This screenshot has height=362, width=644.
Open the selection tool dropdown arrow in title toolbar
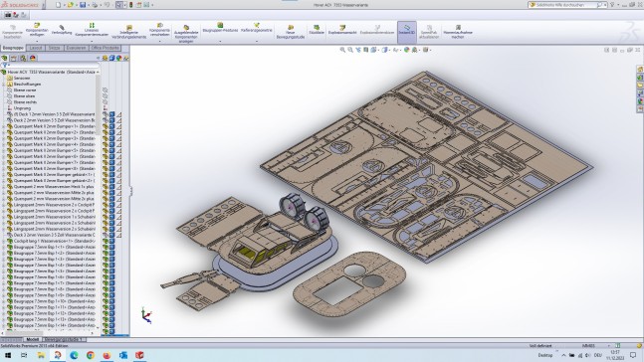pyautogui.click(x=124, y=5)
